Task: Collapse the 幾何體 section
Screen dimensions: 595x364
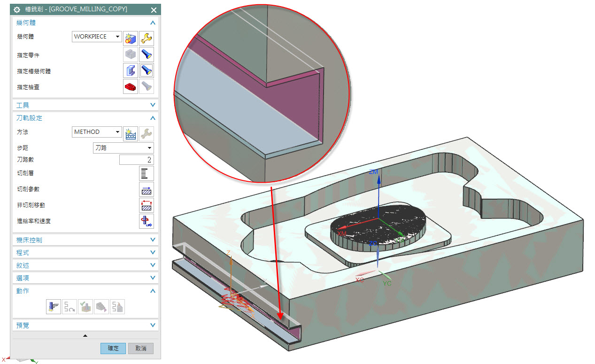Action: pos(152,23)
